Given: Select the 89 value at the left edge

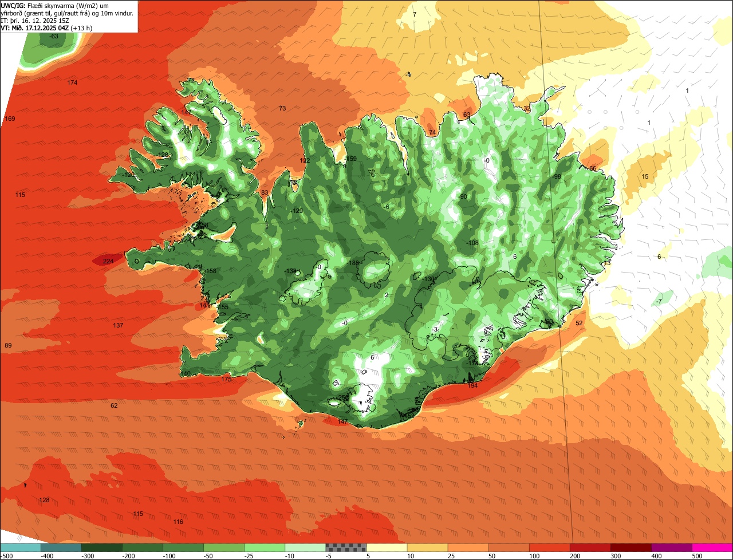Looking at the screenshot, I should click(x=8, y=345).
